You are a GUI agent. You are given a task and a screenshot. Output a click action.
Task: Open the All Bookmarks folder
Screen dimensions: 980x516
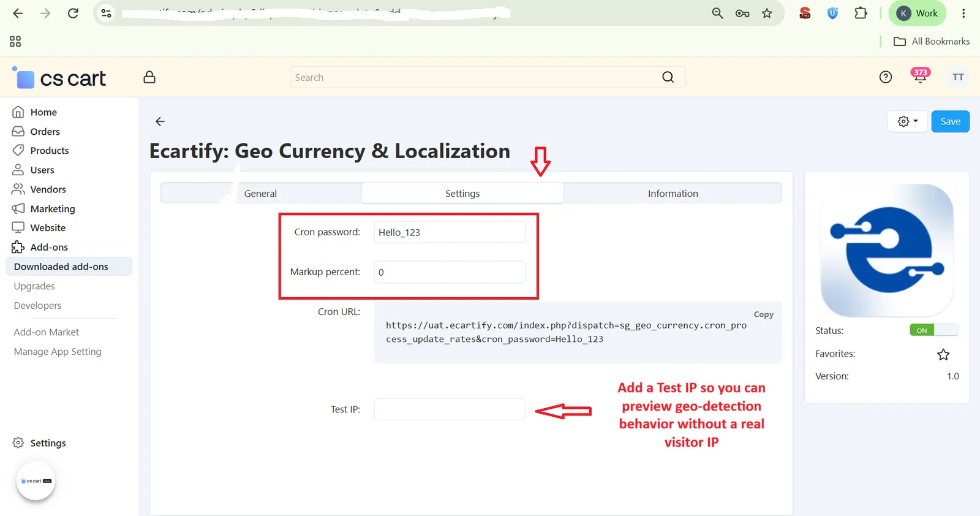pos(932,41)
